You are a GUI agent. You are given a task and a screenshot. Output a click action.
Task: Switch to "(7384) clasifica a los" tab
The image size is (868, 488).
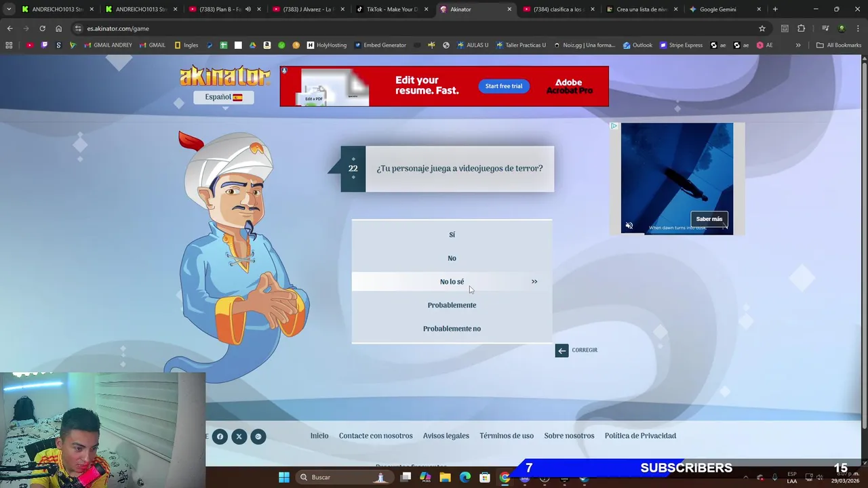(x=557, y=9)
